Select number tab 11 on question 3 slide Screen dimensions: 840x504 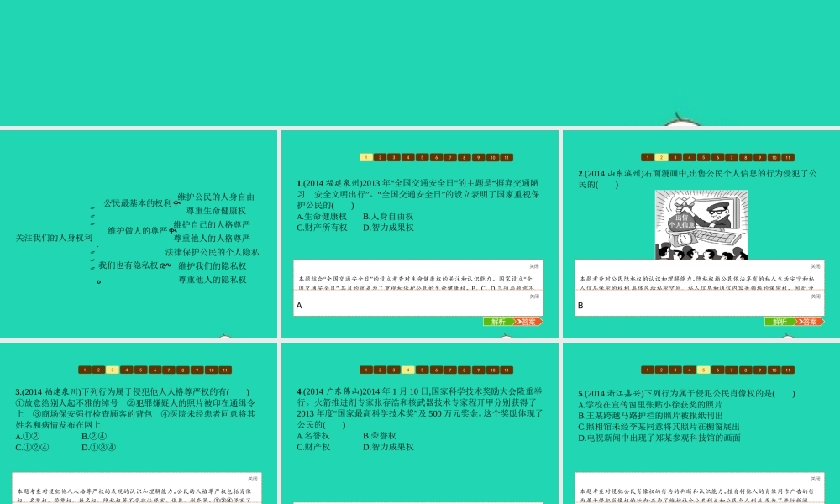click(225, 370)
